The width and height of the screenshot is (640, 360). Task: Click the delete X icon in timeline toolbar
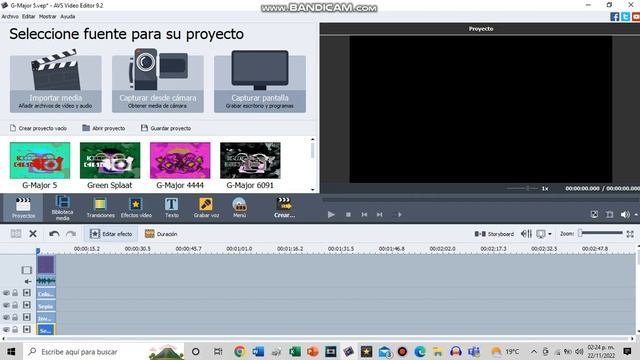coord(33,234)
